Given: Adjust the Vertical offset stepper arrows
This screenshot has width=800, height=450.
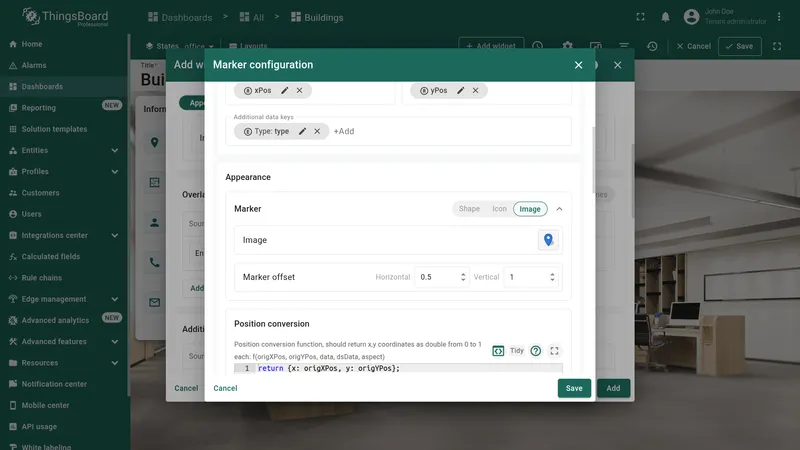Looking at the screenshot, I should pos(552,277).
